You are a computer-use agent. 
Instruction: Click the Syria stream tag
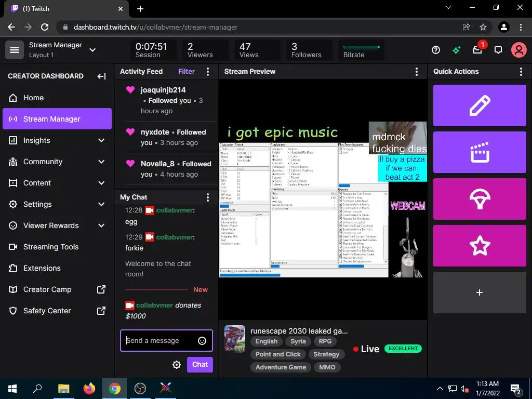298,341
